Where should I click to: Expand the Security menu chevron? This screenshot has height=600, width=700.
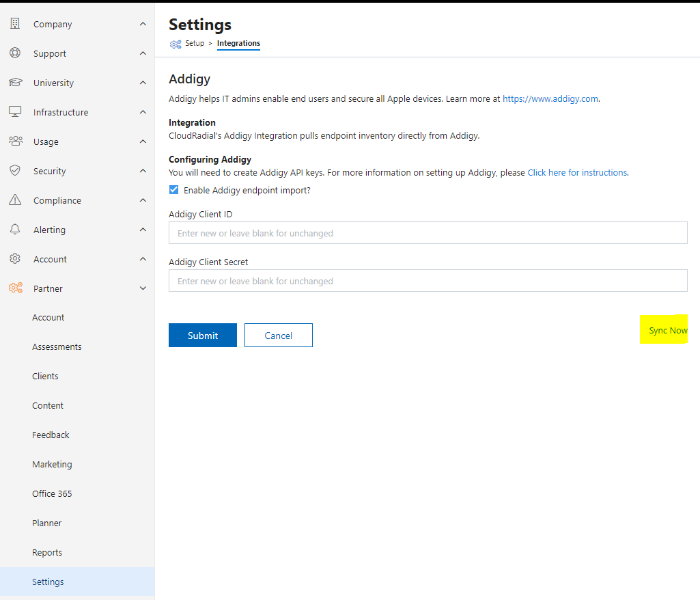[143, 171]
